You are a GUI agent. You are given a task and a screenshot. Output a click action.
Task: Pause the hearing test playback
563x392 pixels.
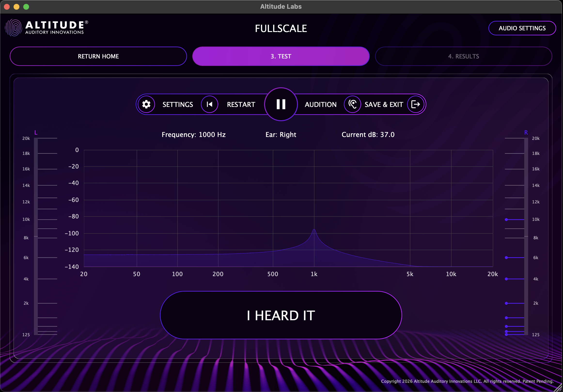click(281, 104)
